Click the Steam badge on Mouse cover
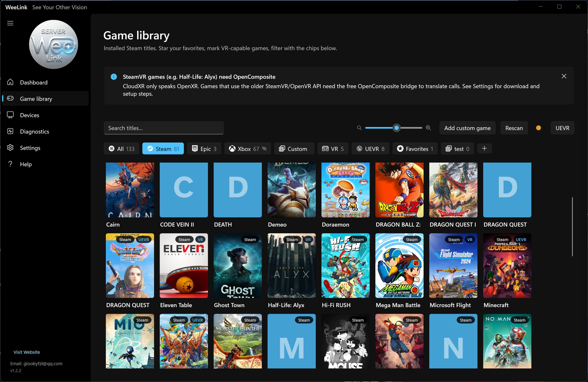This screenshot has width=588, height=382. point(358,320)
